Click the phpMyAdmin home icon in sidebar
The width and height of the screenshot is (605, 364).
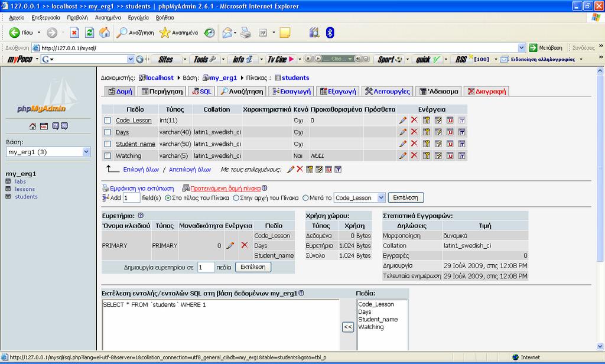tap(32, 126)
